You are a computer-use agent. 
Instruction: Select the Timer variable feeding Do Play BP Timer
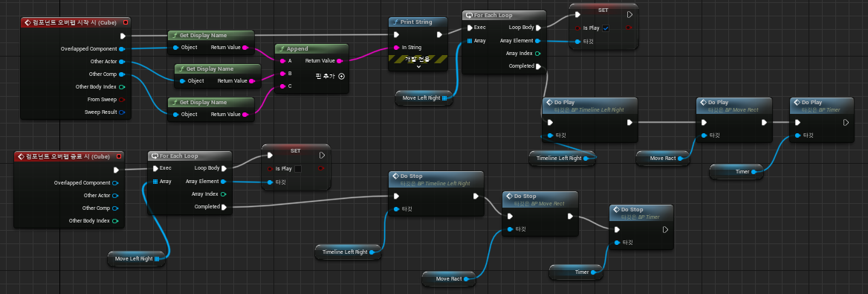(x=736, y=172)
